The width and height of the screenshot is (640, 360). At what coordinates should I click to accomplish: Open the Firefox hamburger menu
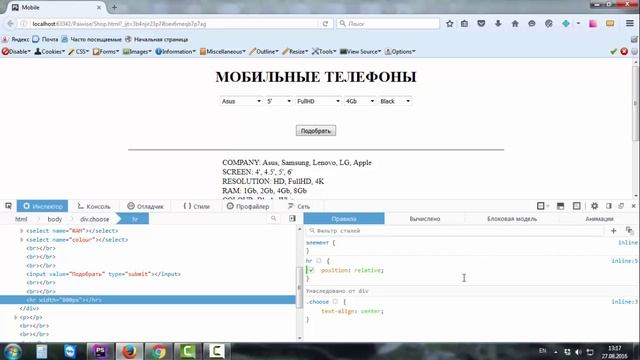point(630,24)
